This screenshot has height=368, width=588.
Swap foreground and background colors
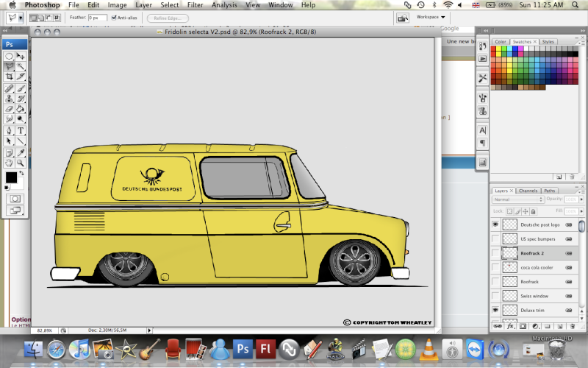coord(22,173)
